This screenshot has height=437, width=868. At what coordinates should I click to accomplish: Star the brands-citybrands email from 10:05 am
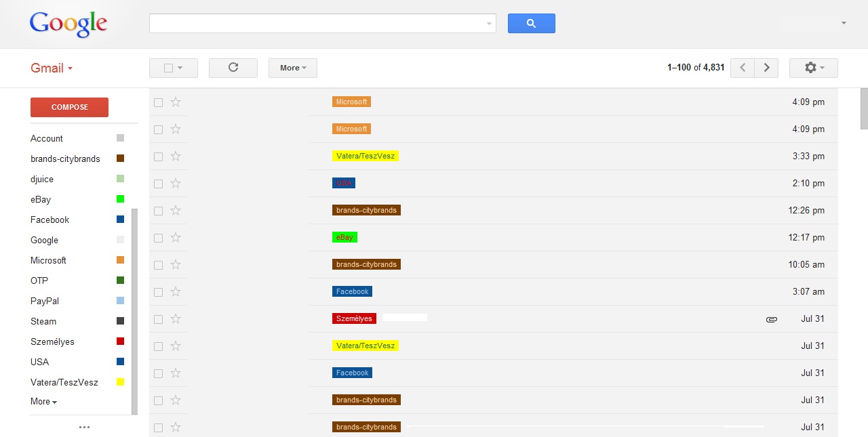pyautogui.click(x=176, y=264)
